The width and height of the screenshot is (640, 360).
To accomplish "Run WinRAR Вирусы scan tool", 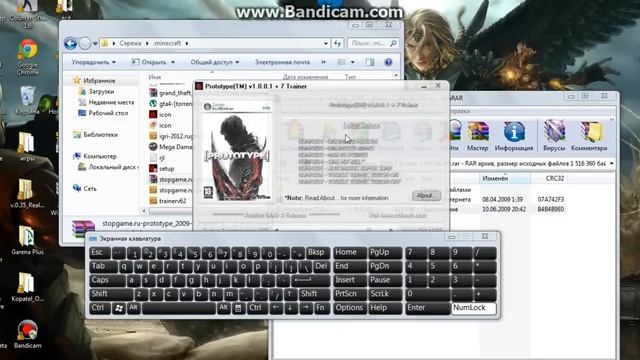I will click(553, 136).
